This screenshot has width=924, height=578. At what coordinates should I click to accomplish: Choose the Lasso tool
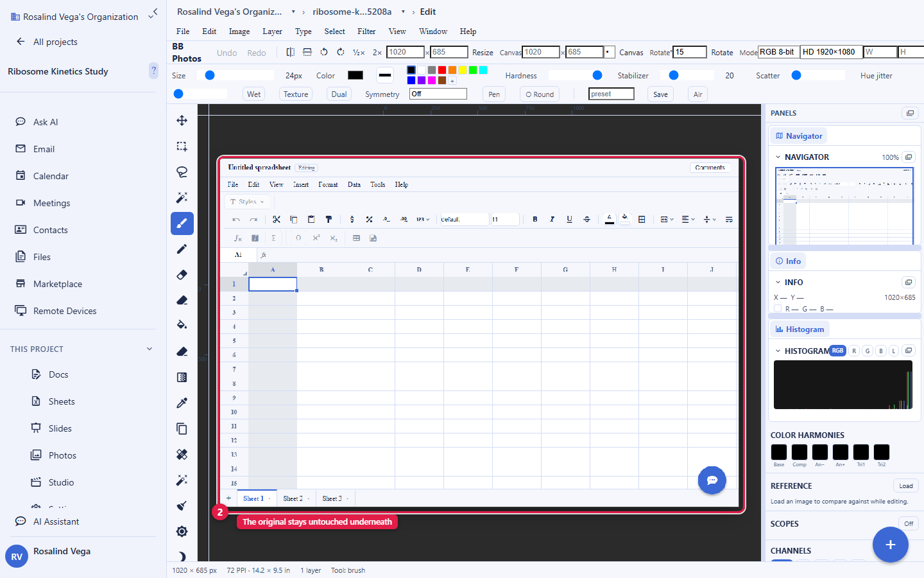click(182, 172)
